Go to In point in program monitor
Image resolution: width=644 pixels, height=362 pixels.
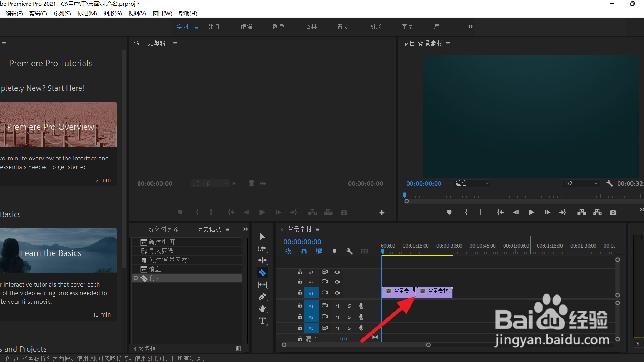pos(500,212)
